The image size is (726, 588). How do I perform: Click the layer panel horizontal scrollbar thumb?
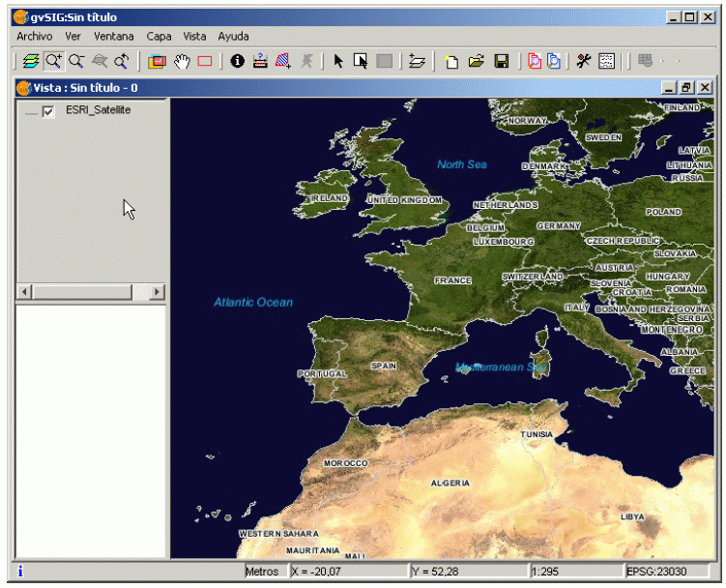(82, 292)
